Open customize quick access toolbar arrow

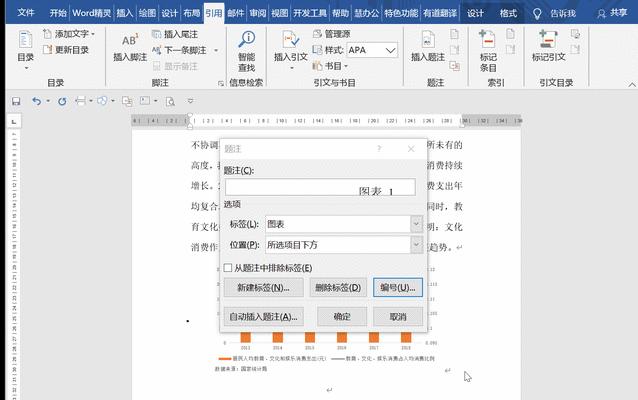coord(190,101)
